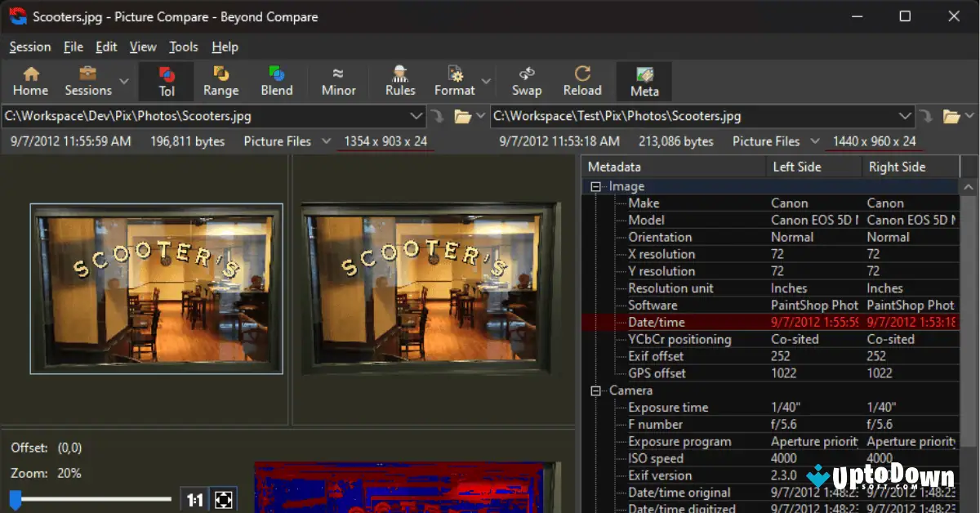
Task: Open the Format options dropdown
Action: coord(487,81)
